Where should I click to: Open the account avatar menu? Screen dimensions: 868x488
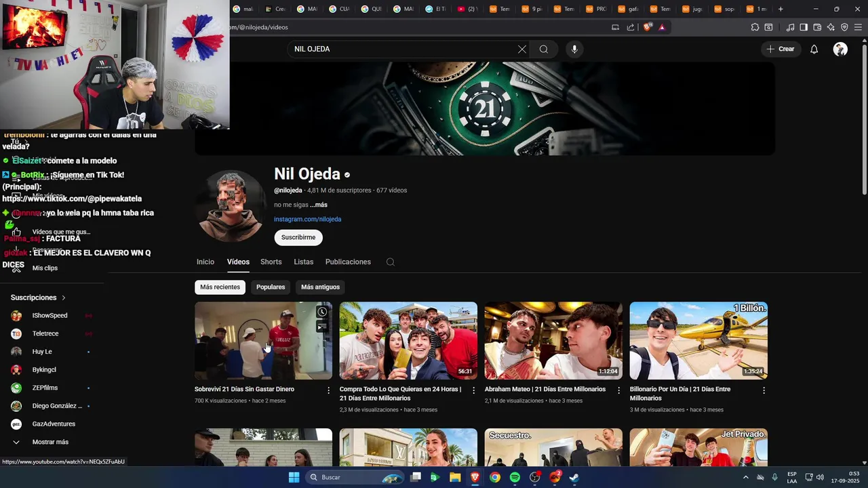pyautogui.click(x=840, y=49)
